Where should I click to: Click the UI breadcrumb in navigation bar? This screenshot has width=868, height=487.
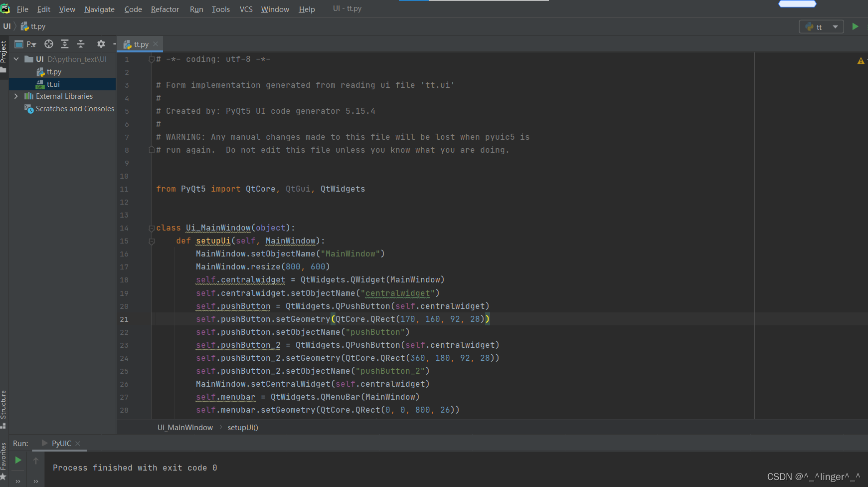7,26
